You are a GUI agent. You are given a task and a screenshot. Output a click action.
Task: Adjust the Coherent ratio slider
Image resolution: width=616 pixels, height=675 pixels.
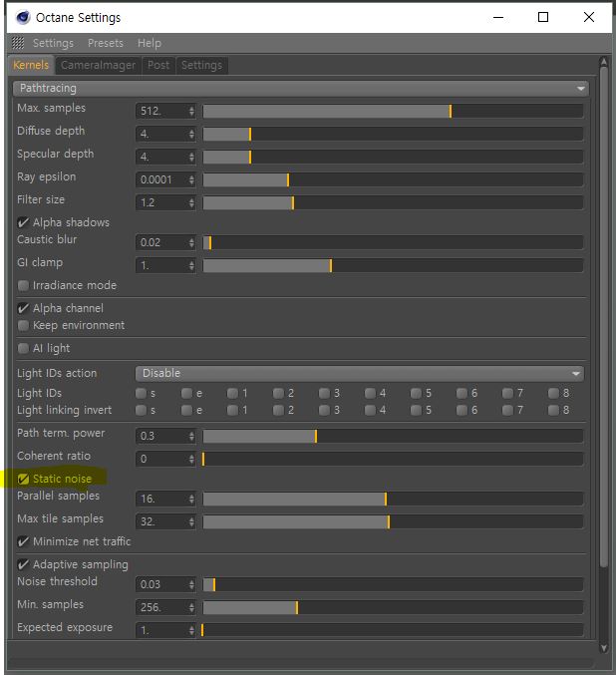point(393,459)
